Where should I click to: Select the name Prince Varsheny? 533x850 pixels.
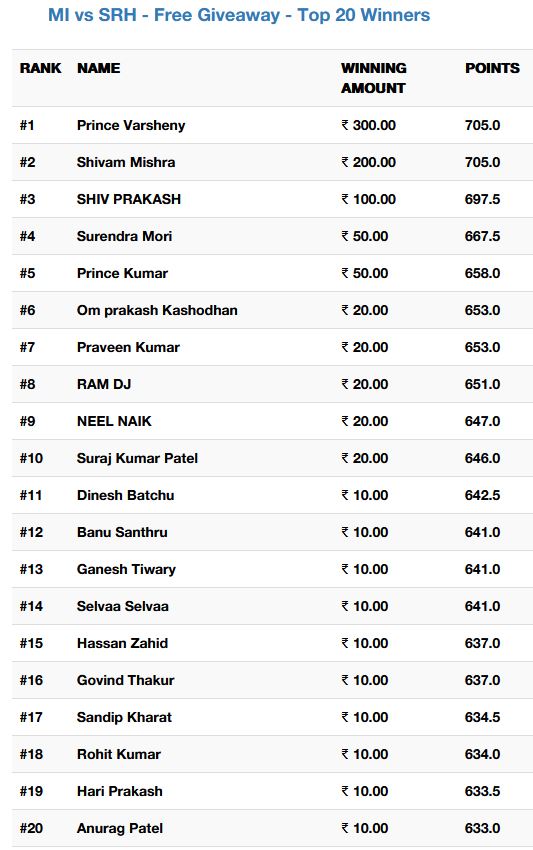(x=131, y=125)
